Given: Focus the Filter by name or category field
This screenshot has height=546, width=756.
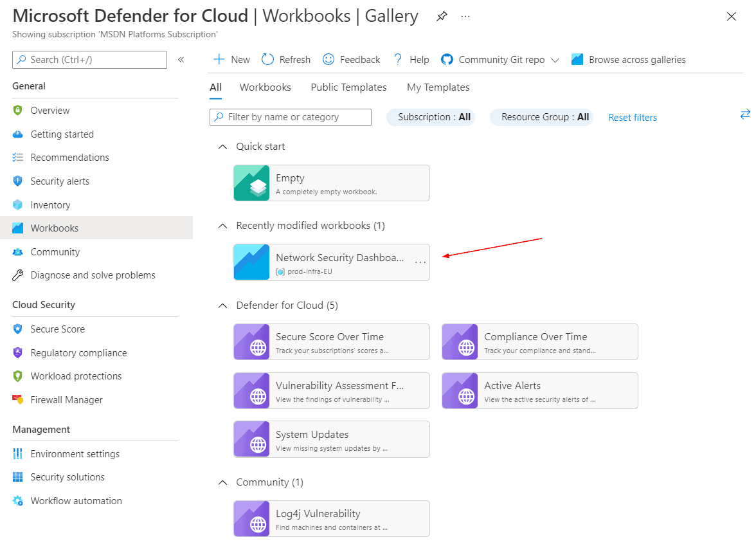Looking at the screenshot, I should point(291,117).
